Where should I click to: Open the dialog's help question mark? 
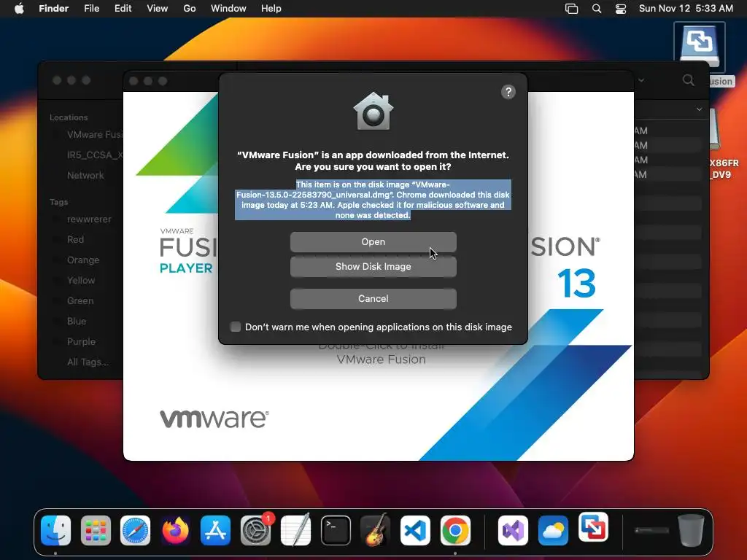point(508,92)
